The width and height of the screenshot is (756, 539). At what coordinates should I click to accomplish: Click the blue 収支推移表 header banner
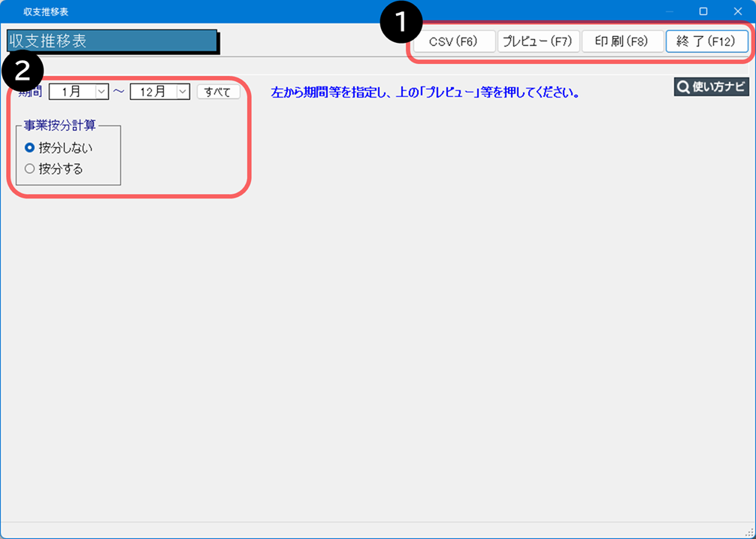pyautogui.click(x=111, y=41)
